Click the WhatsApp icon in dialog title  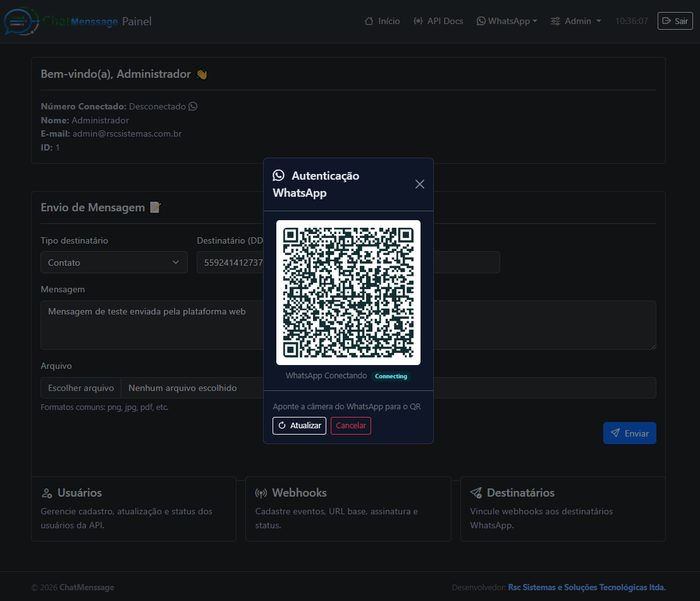pyautogui.click(x=279, y=175)
